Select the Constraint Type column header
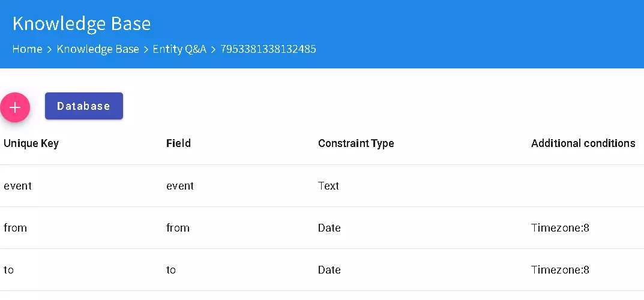 pos(356,143)
